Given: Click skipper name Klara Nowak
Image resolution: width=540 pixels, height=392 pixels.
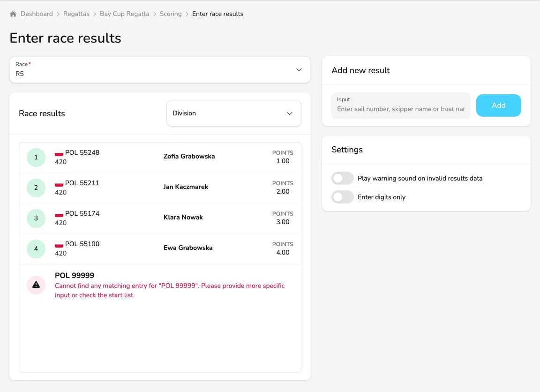Looking at the screenshot, I should 183,218.
